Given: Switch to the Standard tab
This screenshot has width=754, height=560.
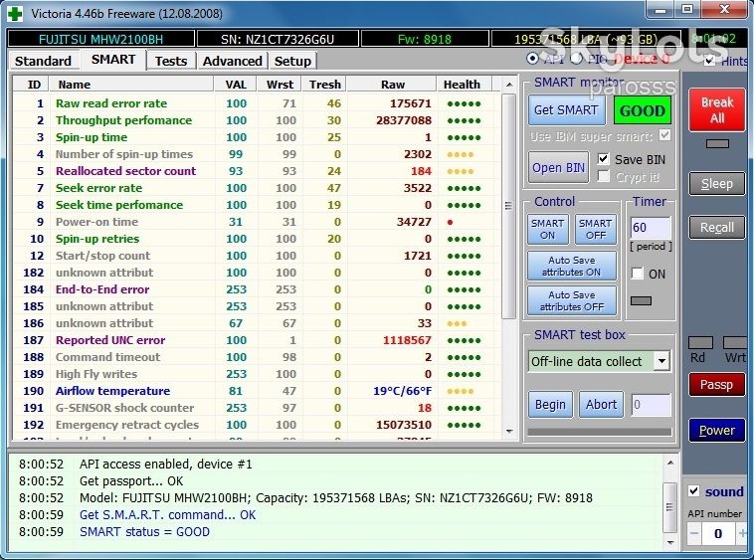Looking at the screenshot, I should 43,61.
